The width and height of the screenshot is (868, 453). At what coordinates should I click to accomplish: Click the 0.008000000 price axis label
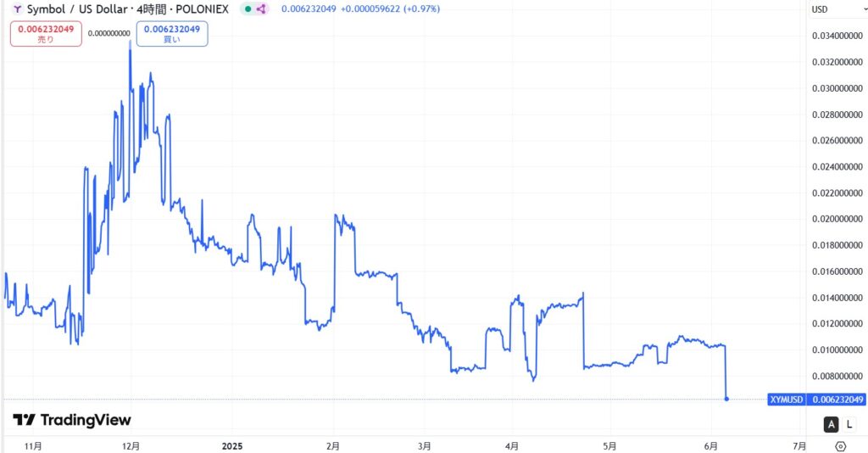tap(837, 376)
